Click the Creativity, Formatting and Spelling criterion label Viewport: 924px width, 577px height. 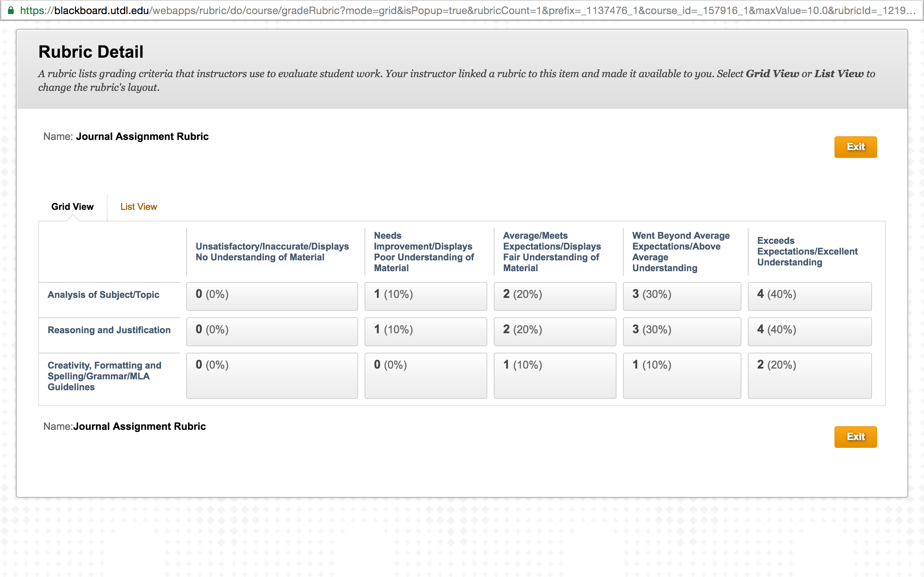pos(105,376)
